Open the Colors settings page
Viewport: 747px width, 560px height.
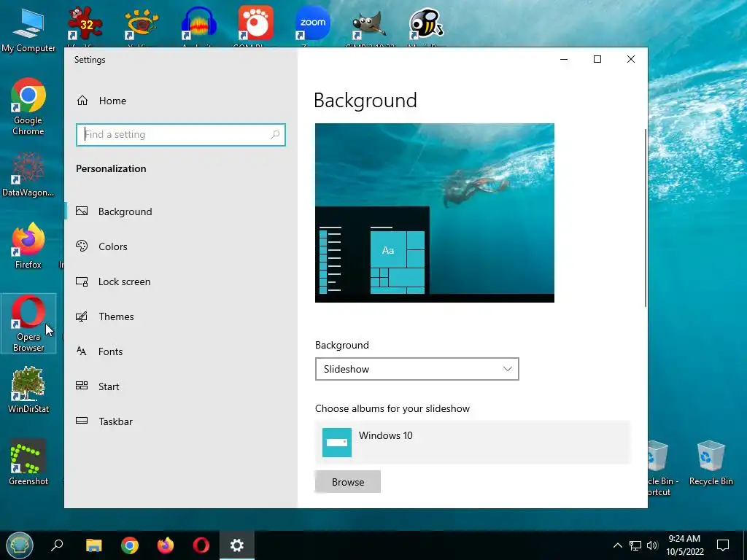[x=112, y=246]
